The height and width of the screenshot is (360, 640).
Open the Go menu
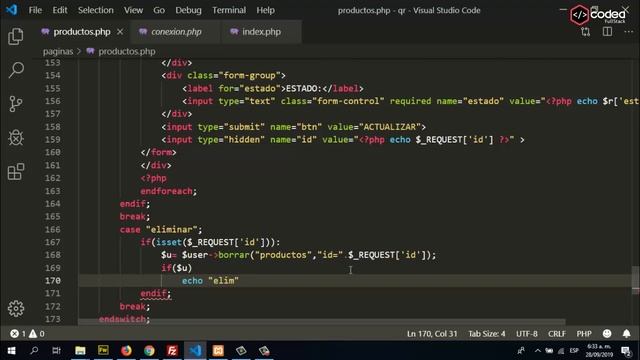pyautogui.click(x=159, y=10)
